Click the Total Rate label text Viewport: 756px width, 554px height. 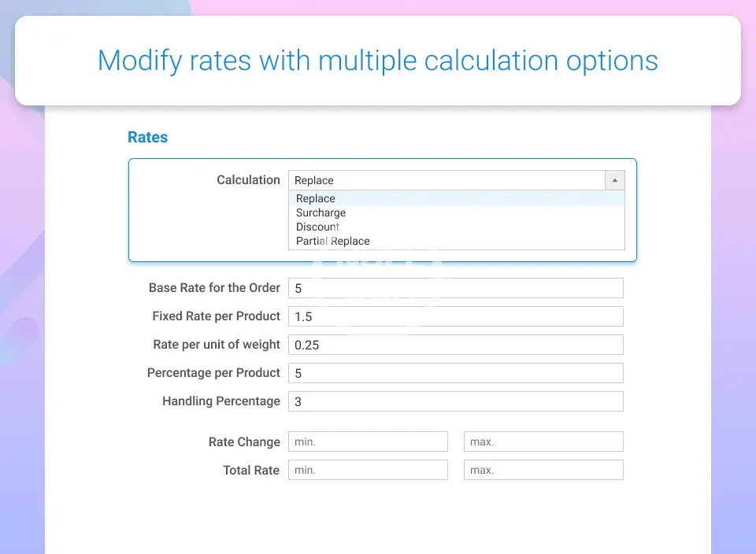tap(251, 470)
